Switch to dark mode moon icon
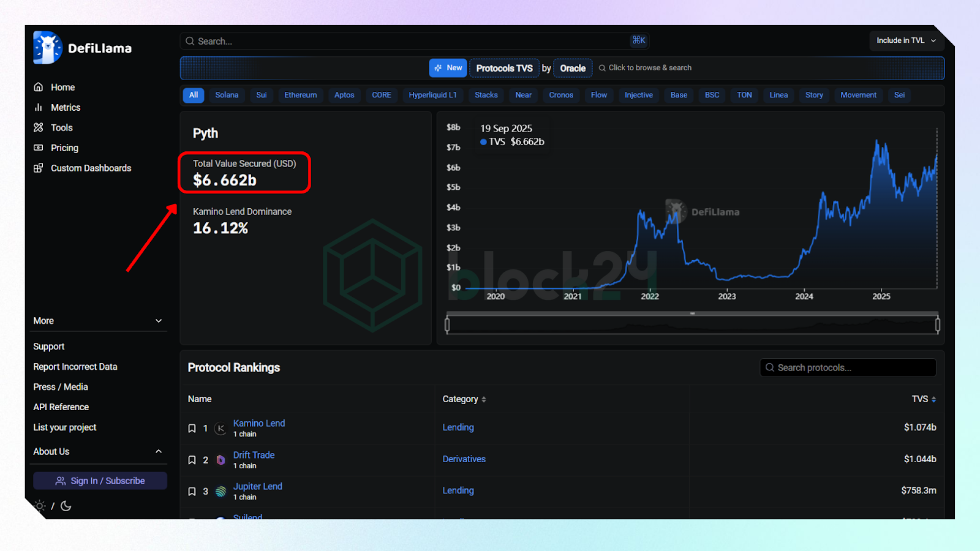 click(x=66, y=506)
